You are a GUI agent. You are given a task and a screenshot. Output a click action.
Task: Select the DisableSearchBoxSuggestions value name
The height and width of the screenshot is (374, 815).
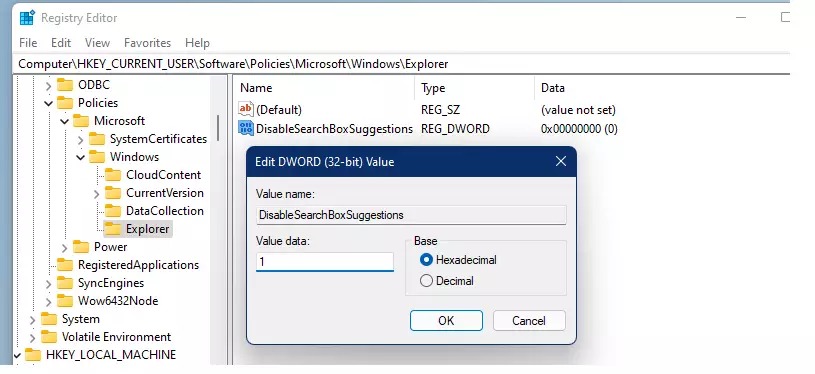coord(334,129)
